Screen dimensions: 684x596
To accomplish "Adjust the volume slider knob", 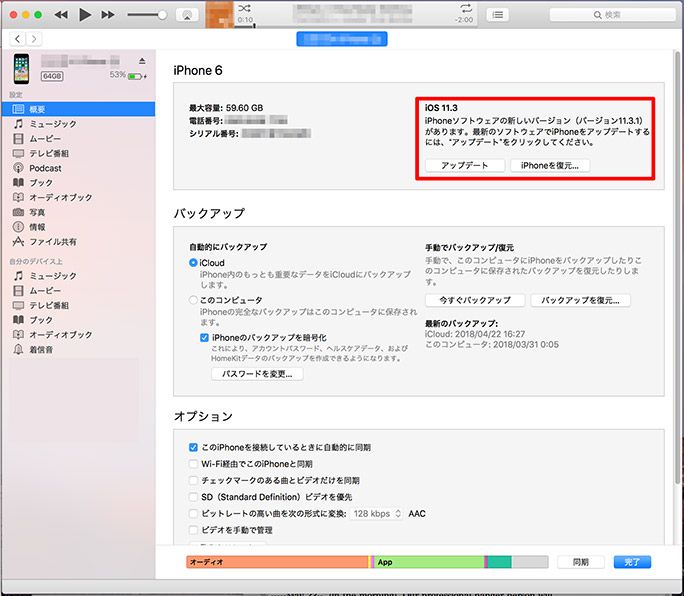I will [x=162, y=15].
